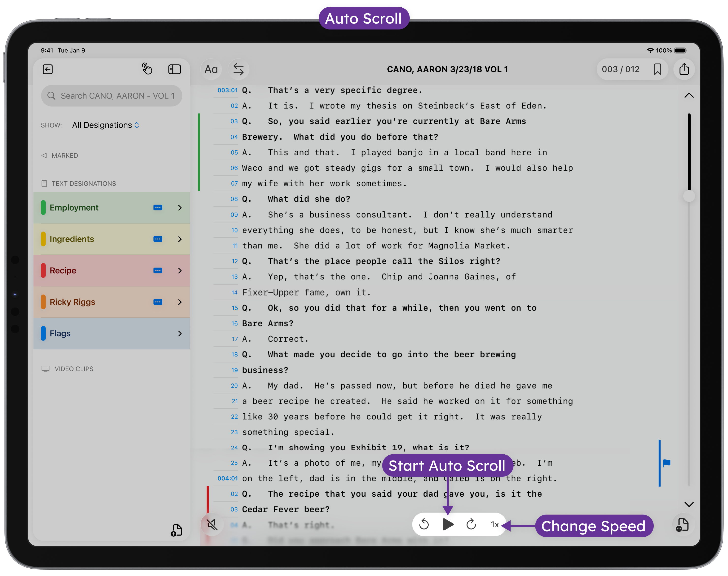Open the Ricky Riggs options menu
728x576 pixels.
[x=158, y=302]
